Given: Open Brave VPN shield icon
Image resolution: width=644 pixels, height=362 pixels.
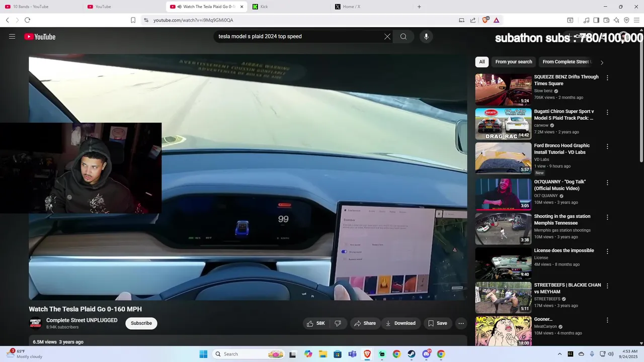Looking at the screenshot, I should pos(626,20).
